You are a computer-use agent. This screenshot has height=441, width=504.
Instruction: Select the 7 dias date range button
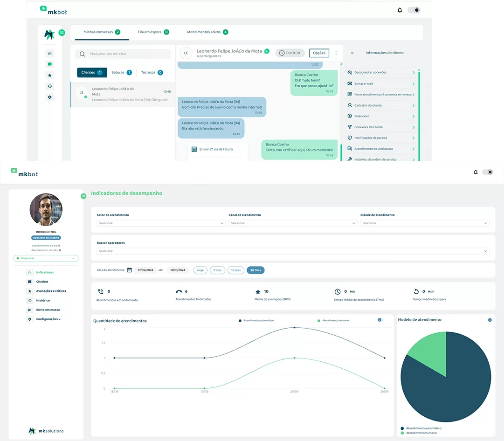pyautogui.click(x=217, y=270)
